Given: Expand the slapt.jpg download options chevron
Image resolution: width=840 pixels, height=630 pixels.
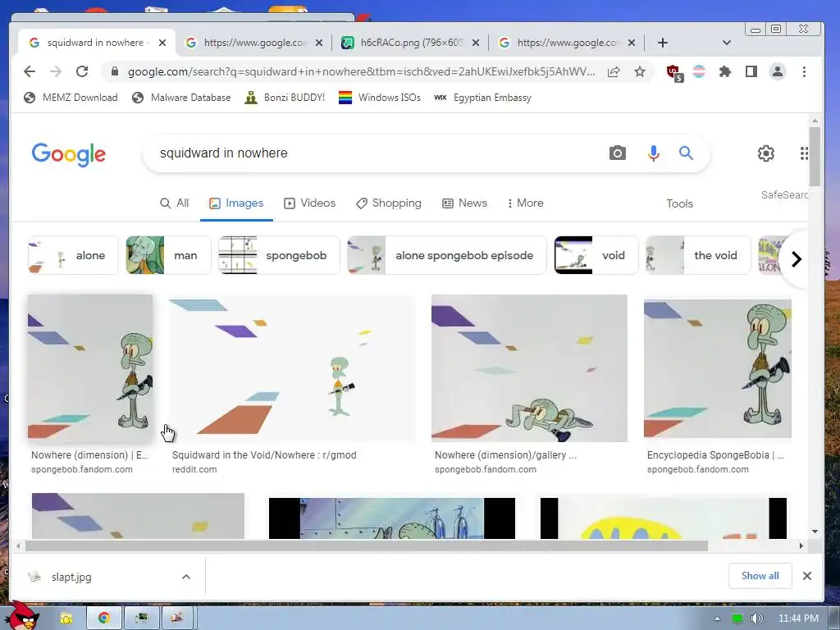Looking at the screenshot, I should [x=186, y=577].
